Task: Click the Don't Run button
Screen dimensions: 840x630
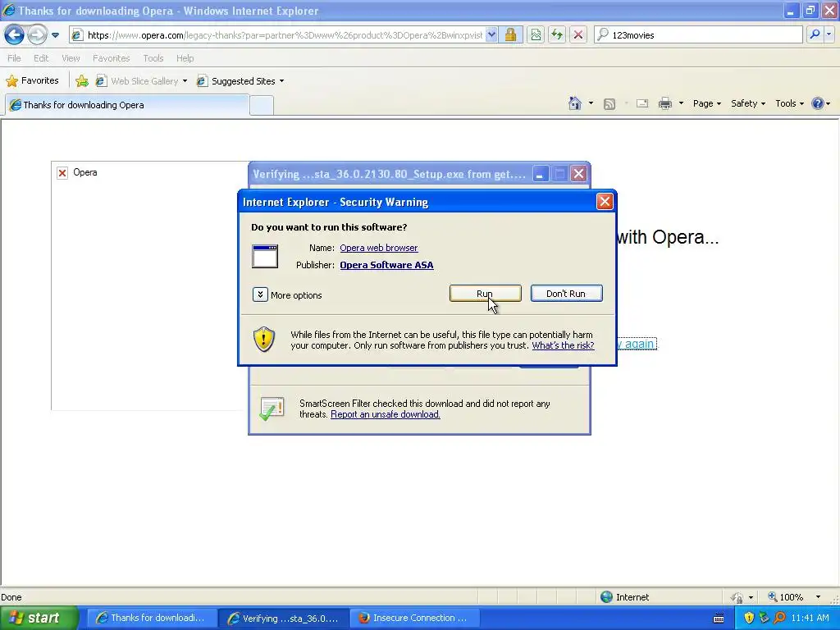Action: (x=566, y=294)
